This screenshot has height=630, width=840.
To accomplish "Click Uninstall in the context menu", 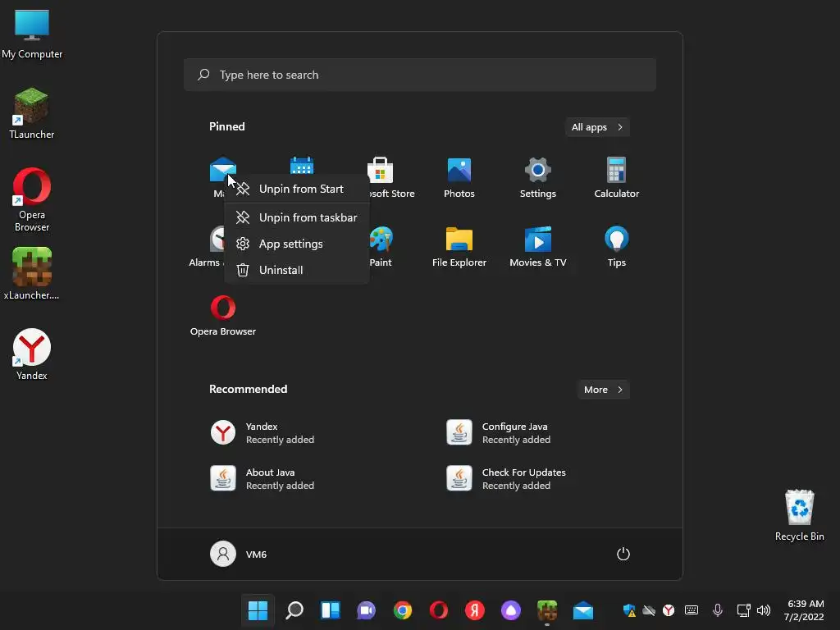I will tap(297, 270).
